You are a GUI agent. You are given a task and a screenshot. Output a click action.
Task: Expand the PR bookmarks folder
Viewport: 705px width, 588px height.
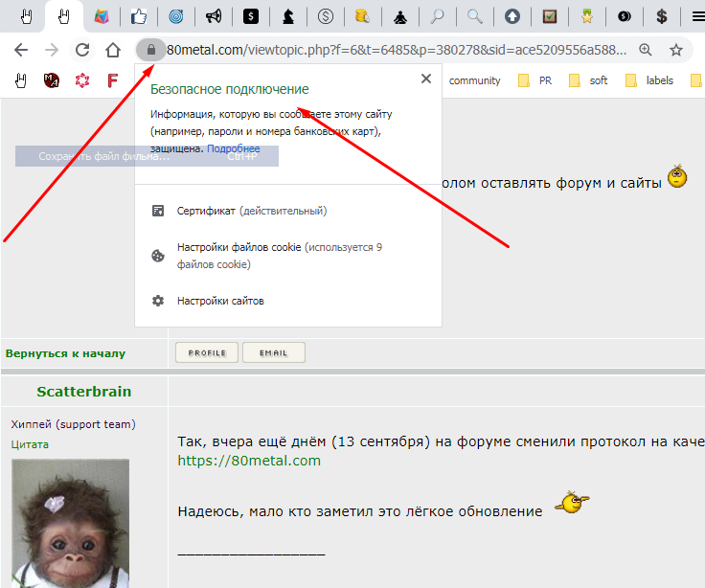(x=535, y=80)
